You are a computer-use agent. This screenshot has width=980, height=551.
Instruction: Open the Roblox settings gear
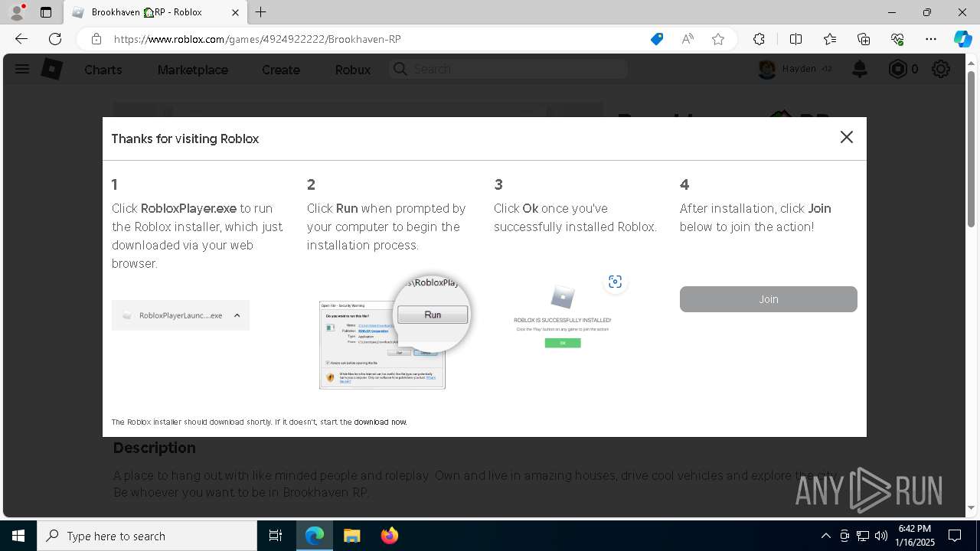(x=941, y=69)
